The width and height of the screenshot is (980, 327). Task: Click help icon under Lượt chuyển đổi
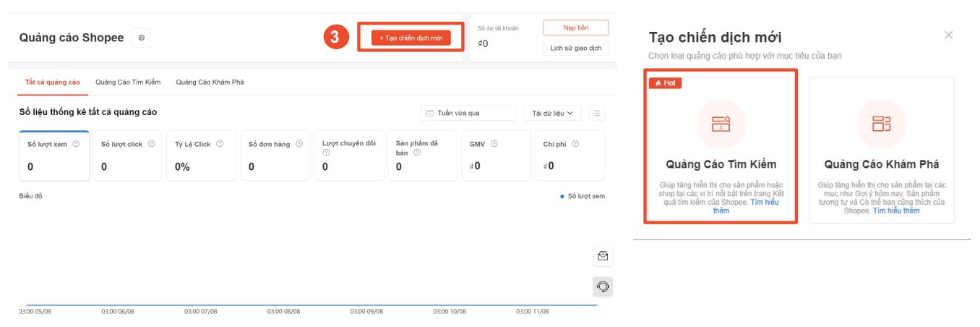326,153
